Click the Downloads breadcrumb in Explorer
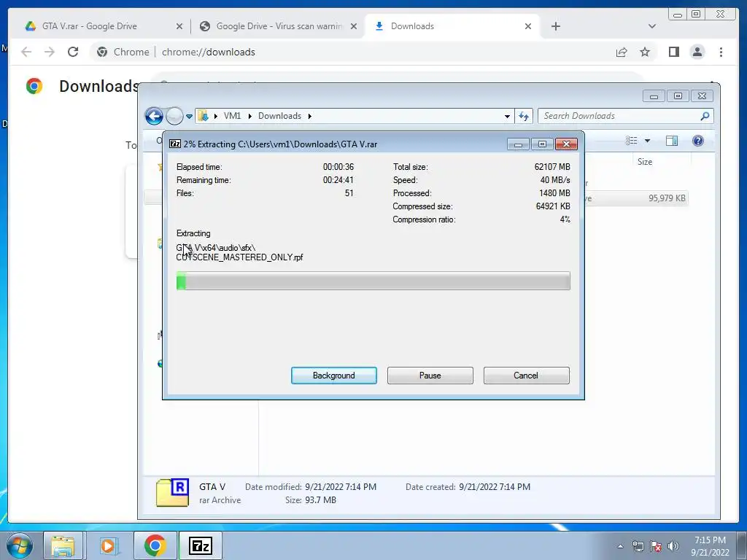The width and height of the screenshot is (747, 560). (x=279, y=116)
